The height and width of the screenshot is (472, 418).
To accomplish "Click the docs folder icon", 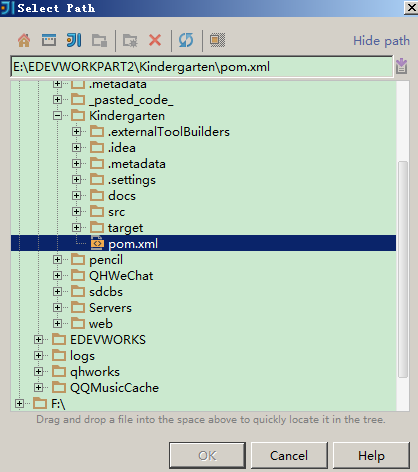I will tap(97, 195).
